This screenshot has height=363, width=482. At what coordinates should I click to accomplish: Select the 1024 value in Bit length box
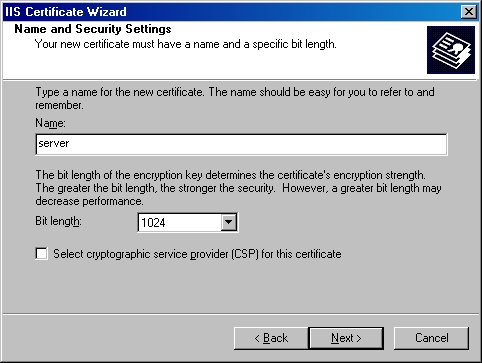pos(153,222)
